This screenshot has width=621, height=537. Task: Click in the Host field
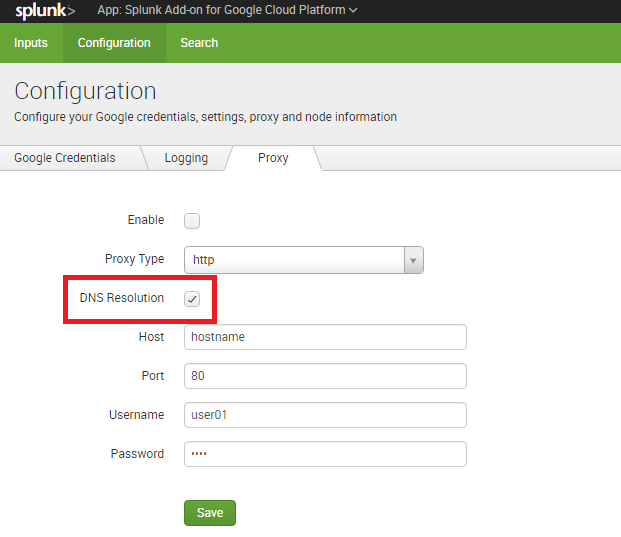click(325, 337)
